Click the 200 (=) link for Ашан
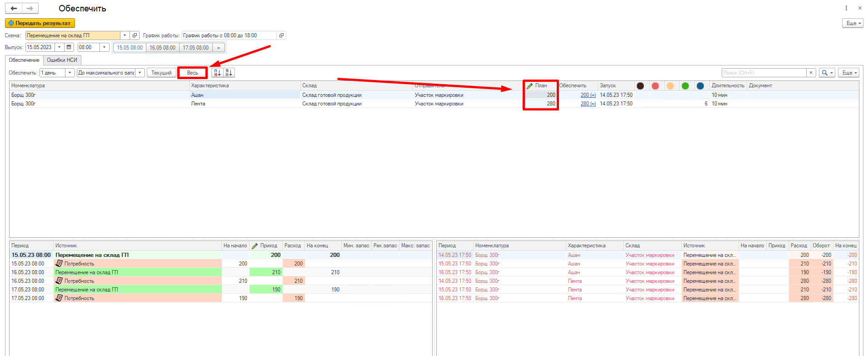This screenshot has height=356, width=868. point(588,95)
